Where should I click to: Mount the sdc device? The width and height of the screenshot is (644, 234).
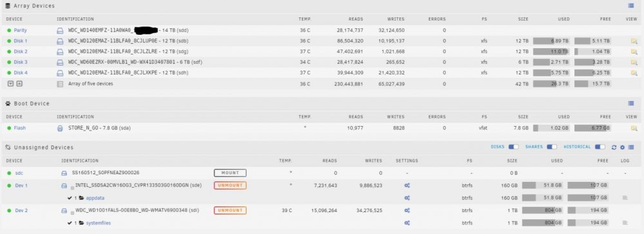(x=230, y=173)
